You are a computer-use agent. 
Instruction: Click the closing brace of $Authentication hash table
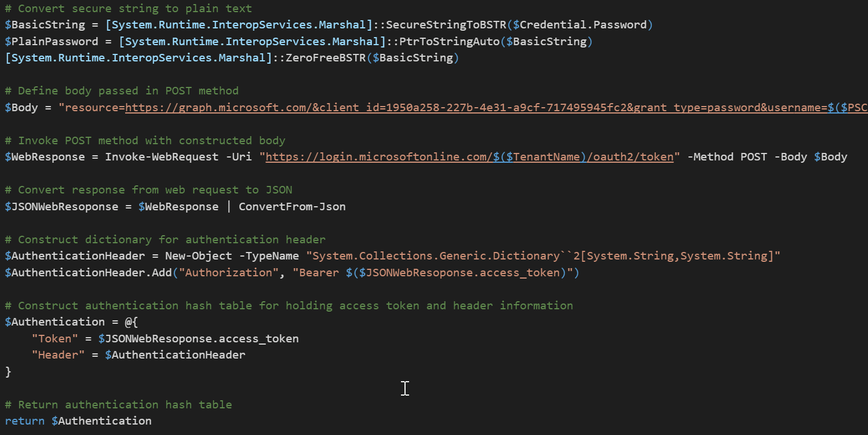tap(8, 371)
